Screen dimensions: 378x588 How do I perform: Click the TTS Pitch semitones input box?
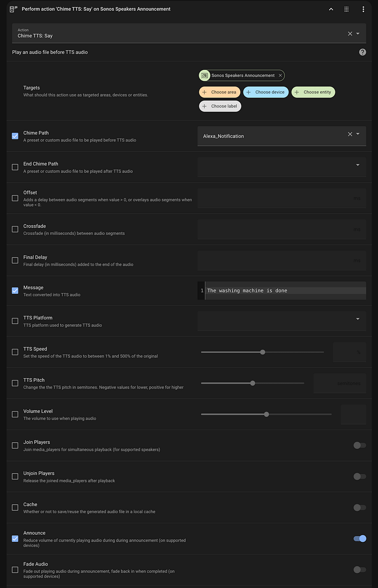click(x=340, y=383)
